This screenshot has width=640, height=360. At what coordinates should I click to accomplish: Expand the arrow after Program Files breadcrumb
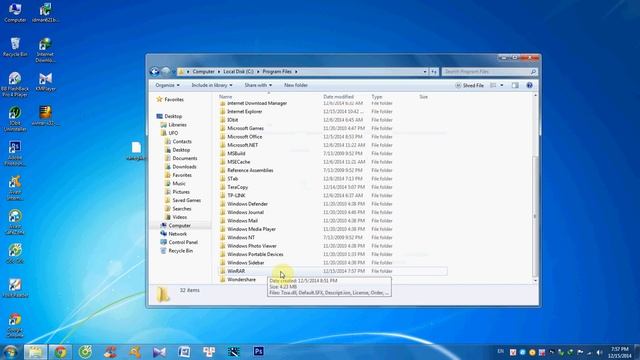click(x=296, y=72)
